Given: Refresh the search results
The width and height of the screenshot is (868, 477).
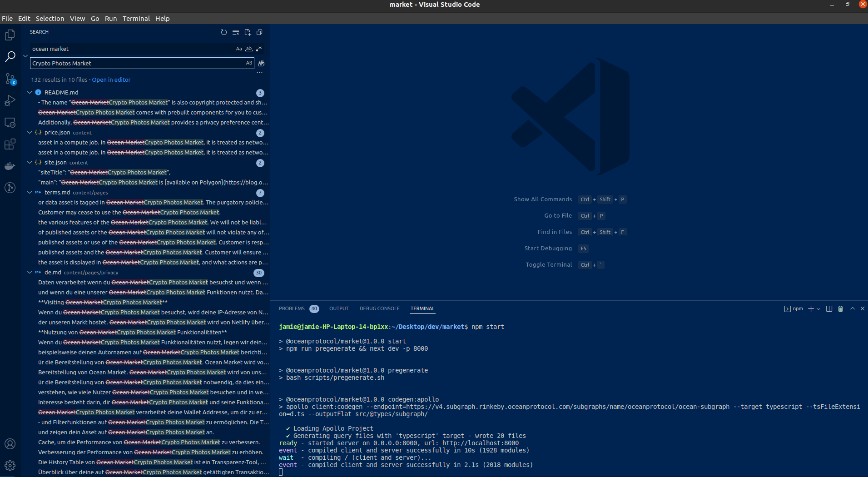Looking at the screenshot, I should (223, 32).
